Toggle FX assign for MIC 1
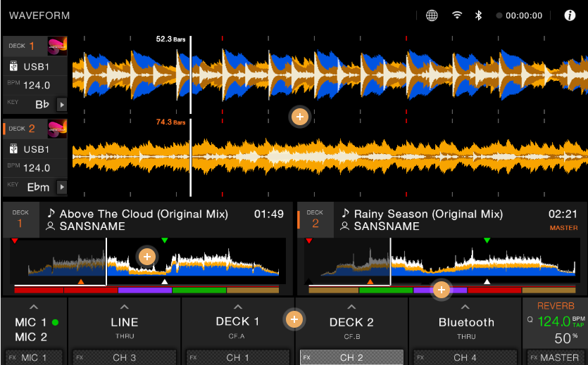The height and width of the screenshot is (365, 588). [34, 357]
